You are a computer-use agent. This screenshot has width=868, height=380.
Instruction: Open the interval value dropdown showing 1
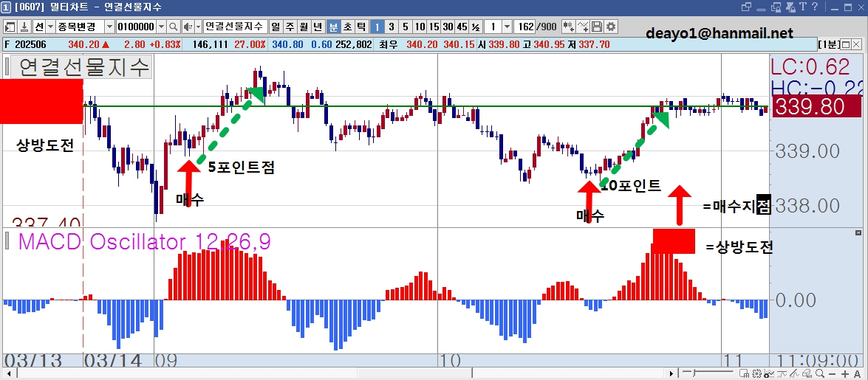pos(507,27)
